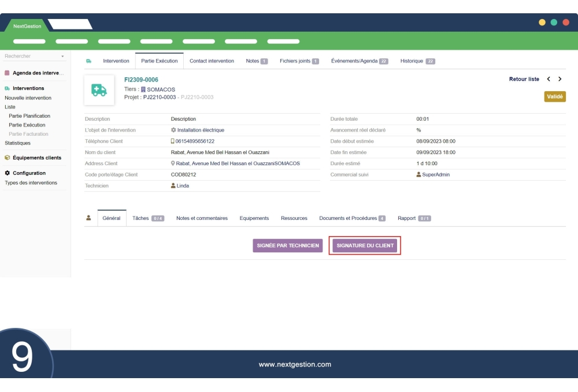Go to next record with right chevron
578x392 pixels.
[560, 79]
